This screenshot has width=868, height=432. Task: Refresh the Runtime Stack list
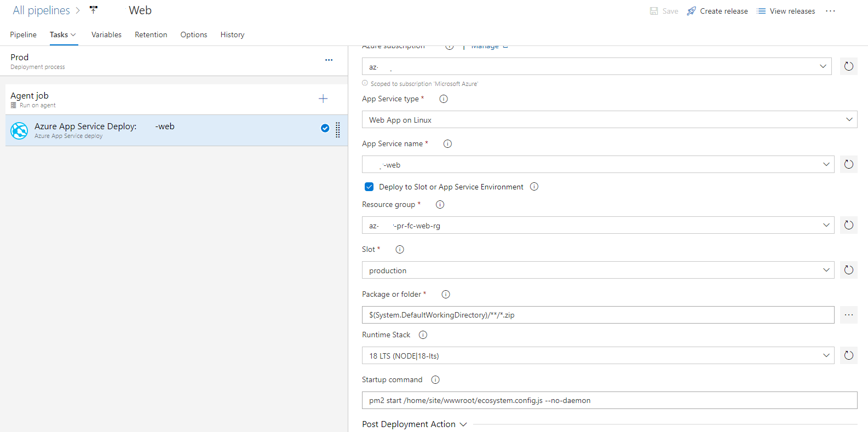(849, 355)
